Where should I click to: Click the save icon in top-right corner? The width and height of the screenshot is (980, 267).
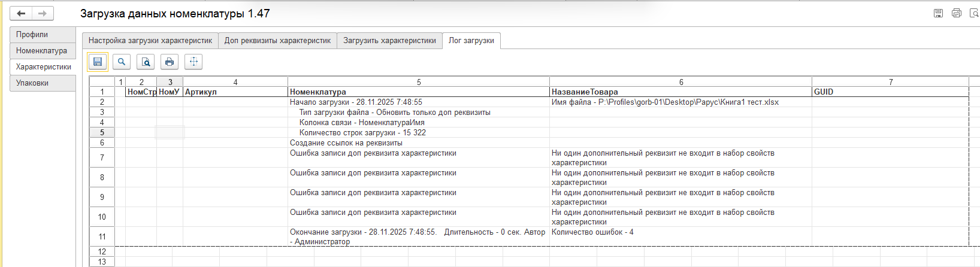939,13
